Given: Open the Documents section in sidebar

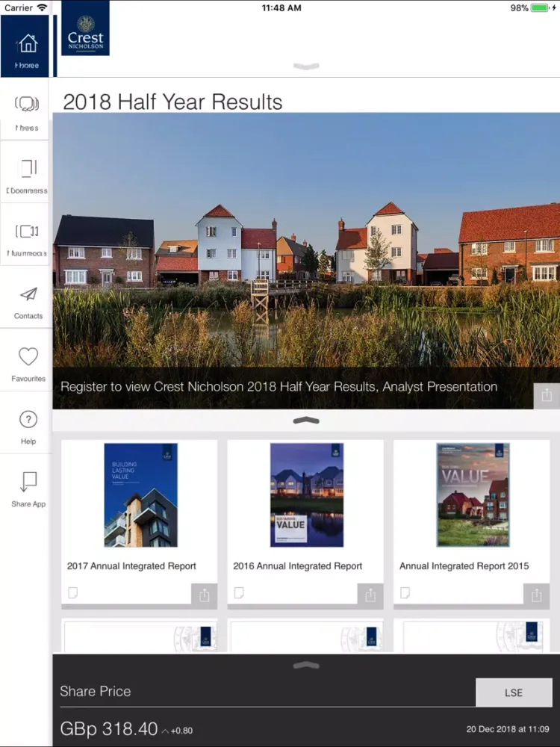Looking at the screenshot, I should tap(25, 172).
